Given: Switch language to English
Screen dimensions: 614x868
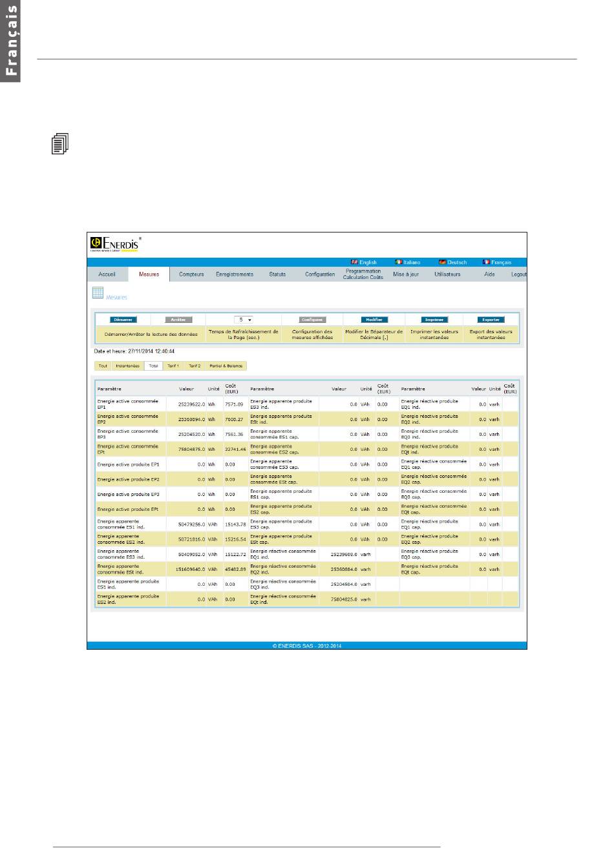Looking at the screenshot, I should tap(368, 262).
